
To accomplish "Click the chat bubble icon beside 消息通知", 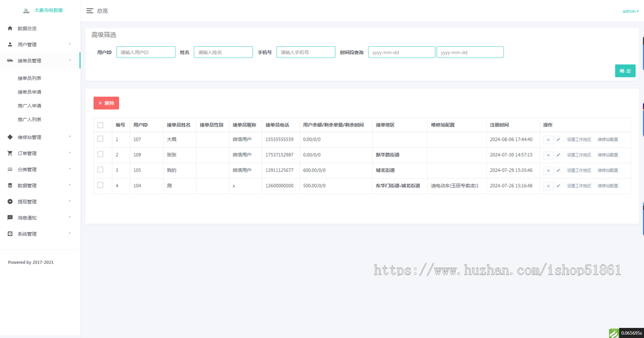I will pyautogui.click(x=10, y=218).
